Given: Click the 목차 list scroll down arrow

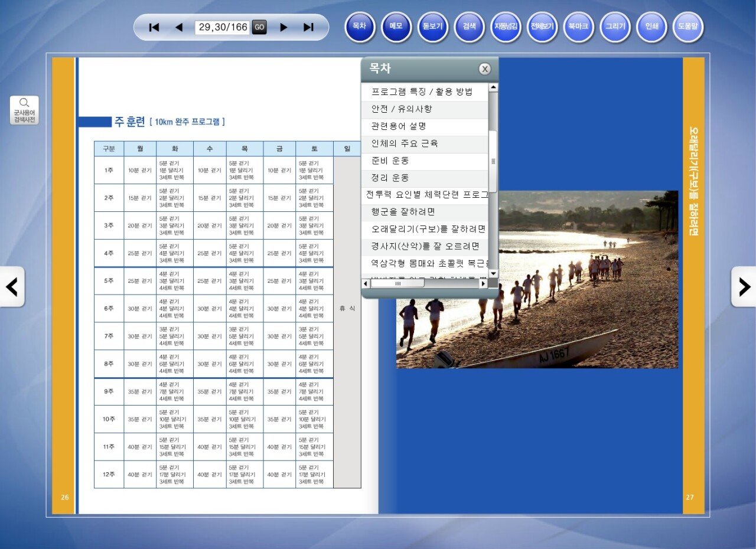Looking at the screenshot, I should pyautogui.click(x=493, y=274).
